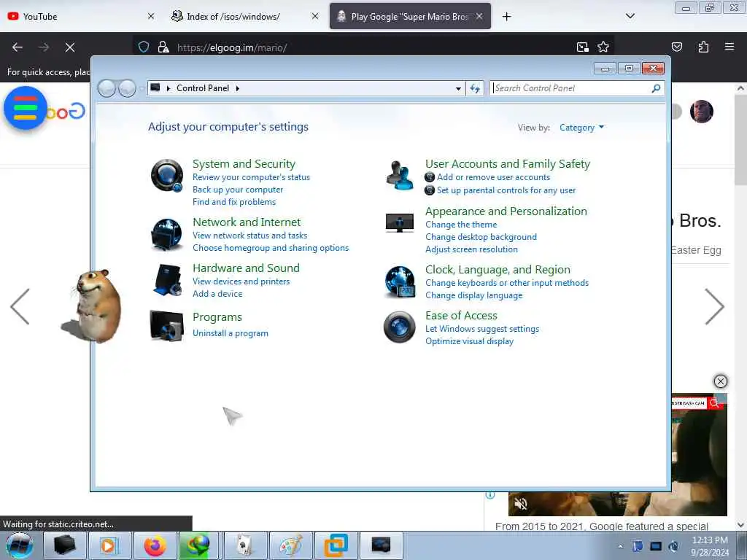Screen dimensions: 747x560
Task: Click Firefox tracking protection shield icon
Action: (x=144, y=47)
